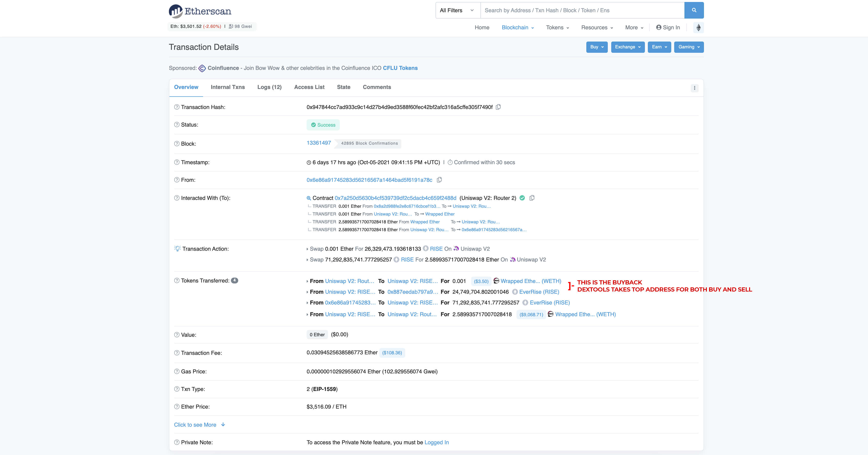Click help icon beside Txn Type
Viewport: 868px width, 455px height.
pyautogui.click(x=176, y=389)
